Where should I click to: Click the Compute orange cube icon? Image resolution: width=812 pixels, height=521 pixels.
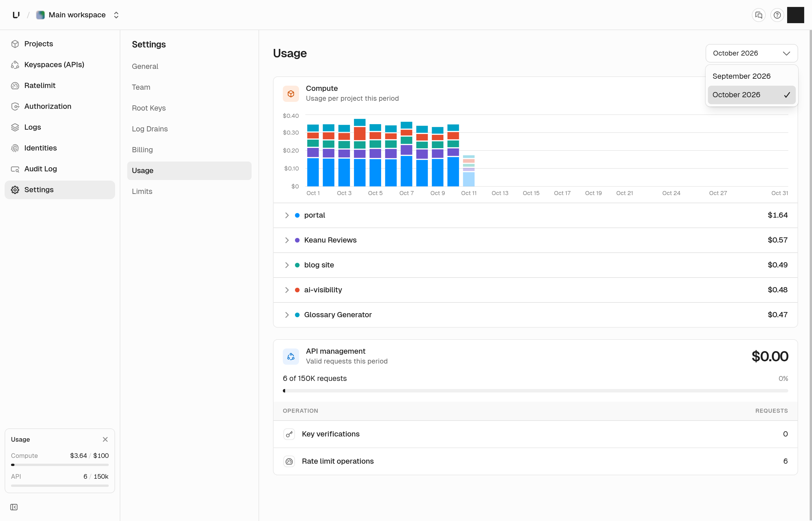click(x=291, y=94)
